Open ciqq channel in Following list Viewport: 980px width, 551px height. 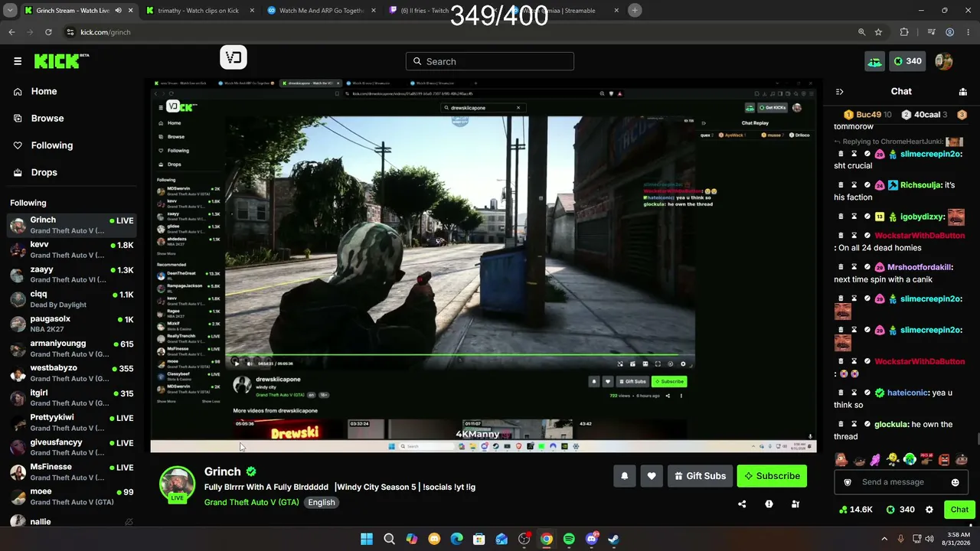click(x=70, y=298)
